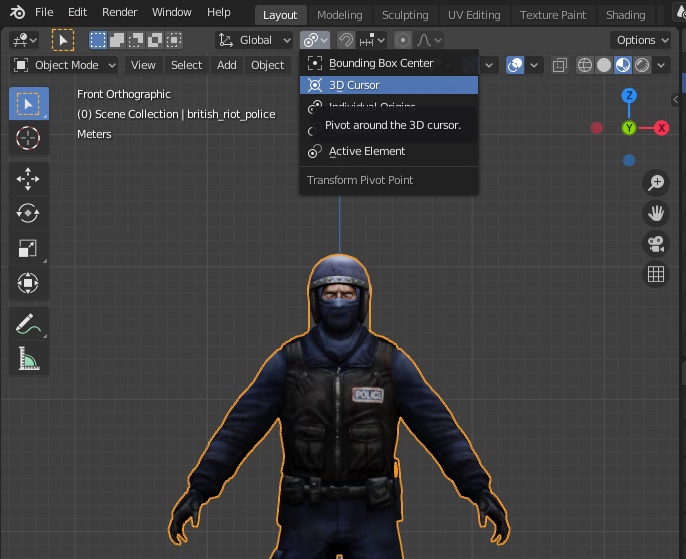Select the Select Box tool in toolbar
This screenshot has width=686, height=559.
tap(28, 104)
